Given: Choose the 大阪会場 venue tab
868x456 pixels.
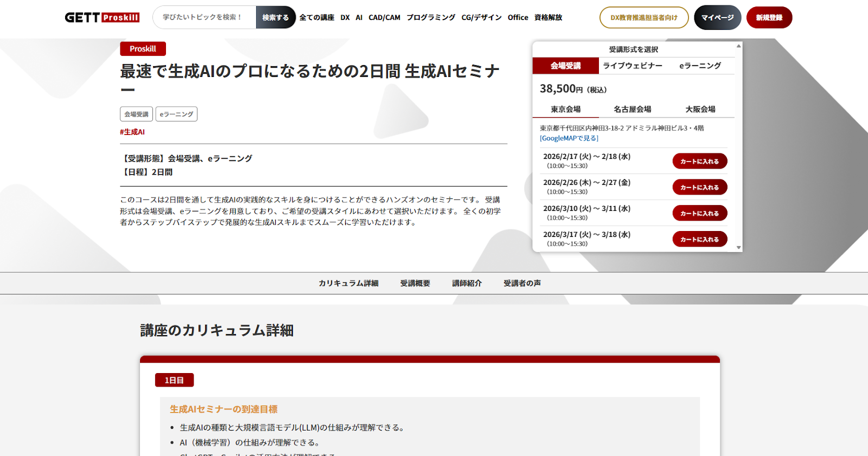Looking at the screenshot, I should coord(700,109).
